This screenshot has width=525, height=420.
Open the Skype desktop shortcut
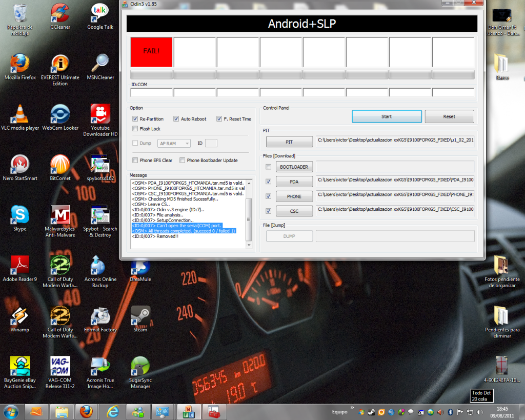(x=19, y=215)
